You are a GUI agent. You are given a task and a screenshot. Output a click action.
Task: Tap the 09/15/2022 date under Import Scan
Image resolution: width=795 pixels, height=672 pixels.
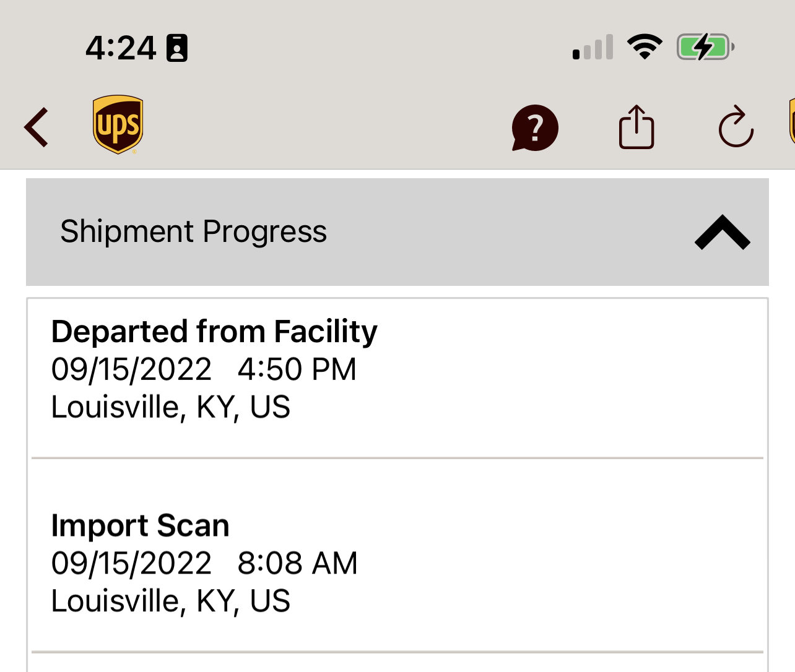click(x=131, y=563)
